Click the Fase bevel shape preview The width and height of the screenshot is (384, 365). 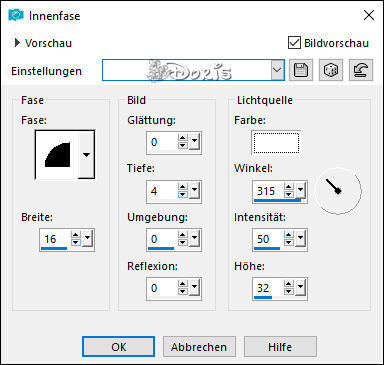tap(57, 155)
